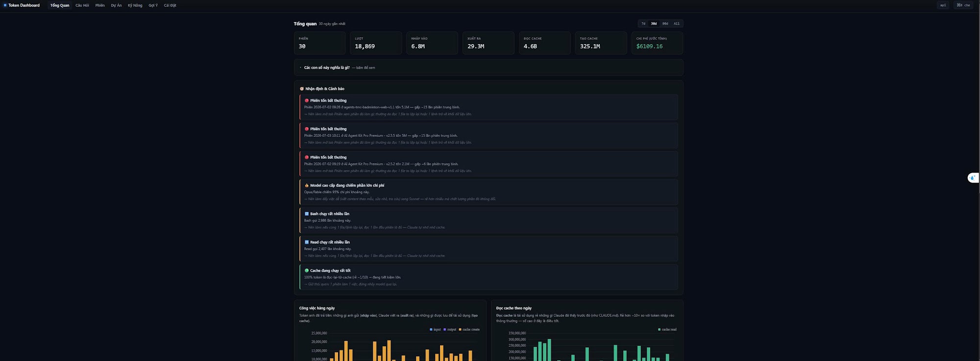Image resolution: width=980 pixels, height=361 pixels.
Task: Toggle the cache create legend entry
Action: coord(469,330)
